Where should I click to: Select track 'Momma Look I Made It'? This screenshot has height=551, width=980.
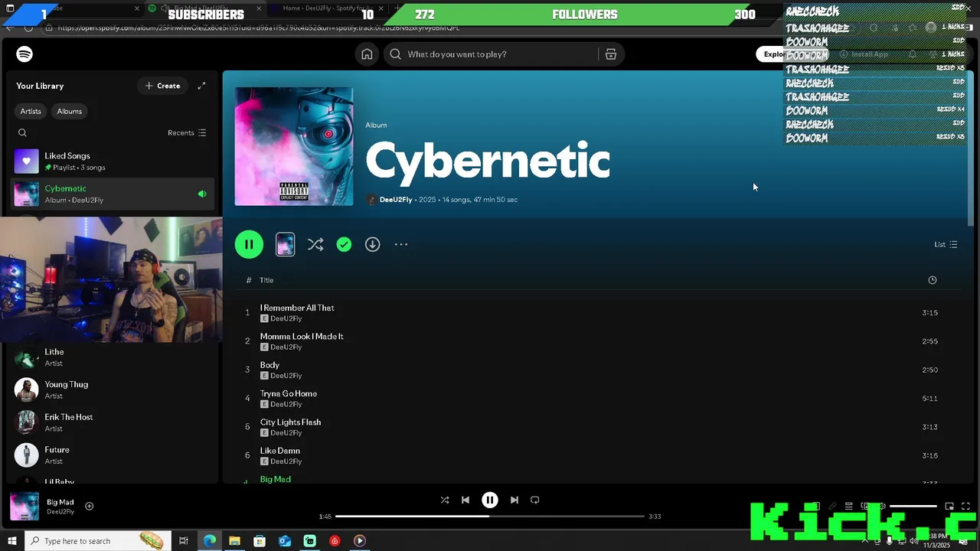point(302,336)
